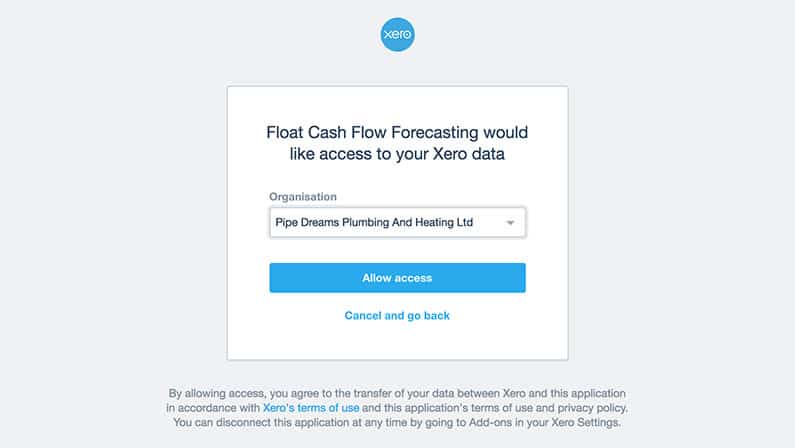The width and height of the screenshot is (795, 448).
Task: Click the Allow access button
Action: pos(398,278)
